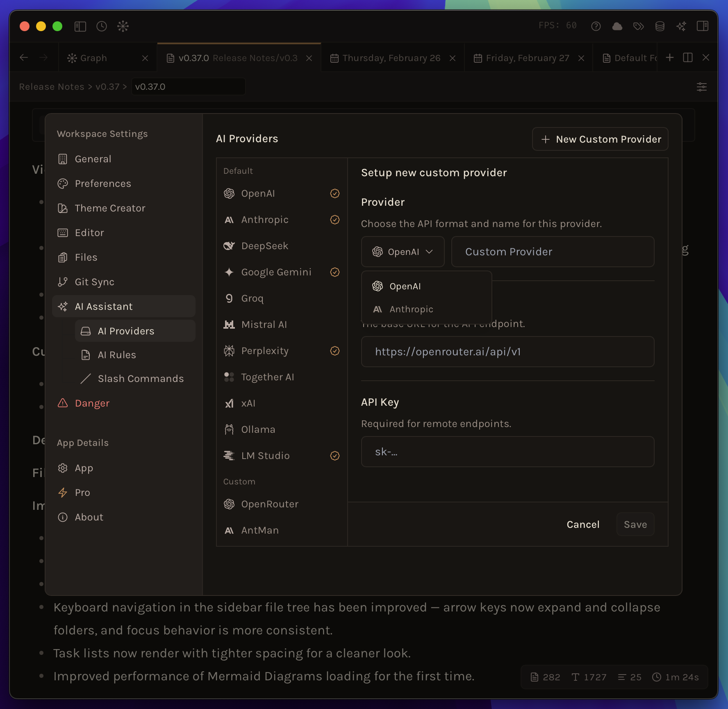Select the custom AntMan provider
Screen dimensions: 728x709
[x=282, y=530]
